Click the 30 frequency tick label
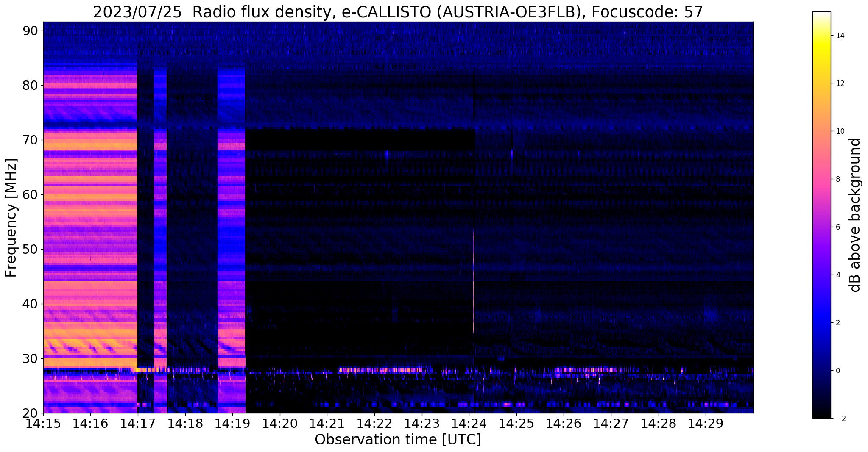The height and width of the screenshot is (452, 868). pyautogui.click(x=30, y=358)
